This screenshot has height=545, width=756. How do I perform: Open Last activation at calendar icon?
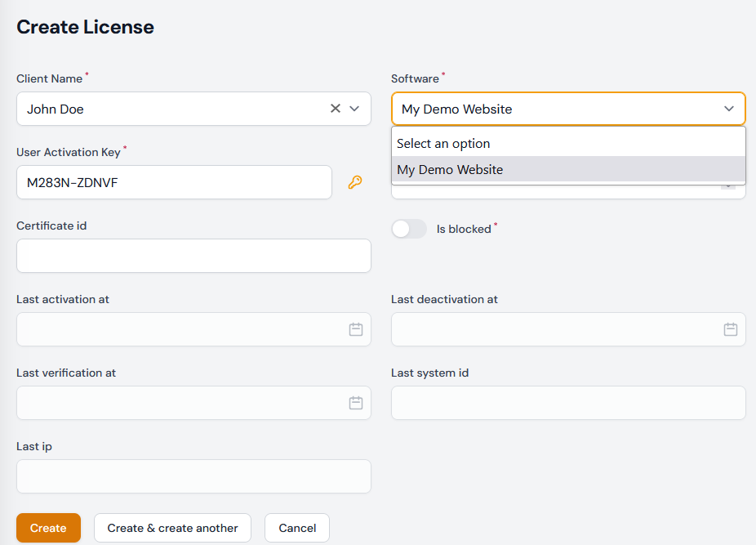click(x=356, y=329)
